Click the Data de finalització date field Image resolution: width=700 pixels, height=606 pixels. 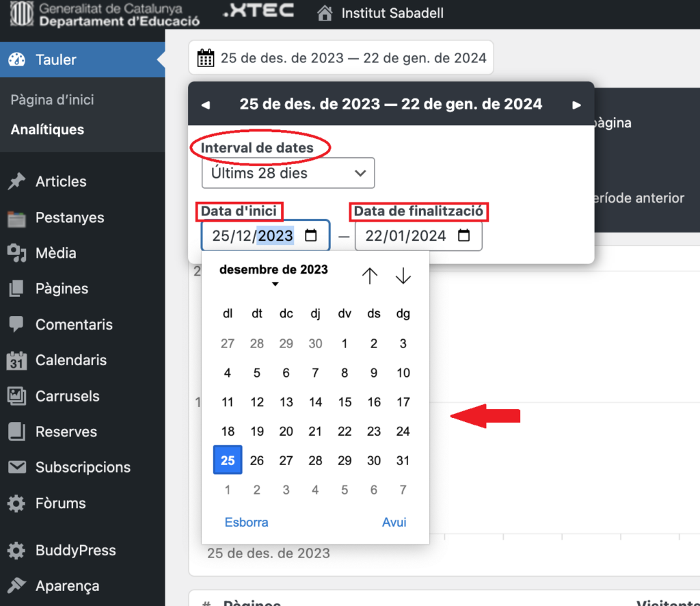405,235
